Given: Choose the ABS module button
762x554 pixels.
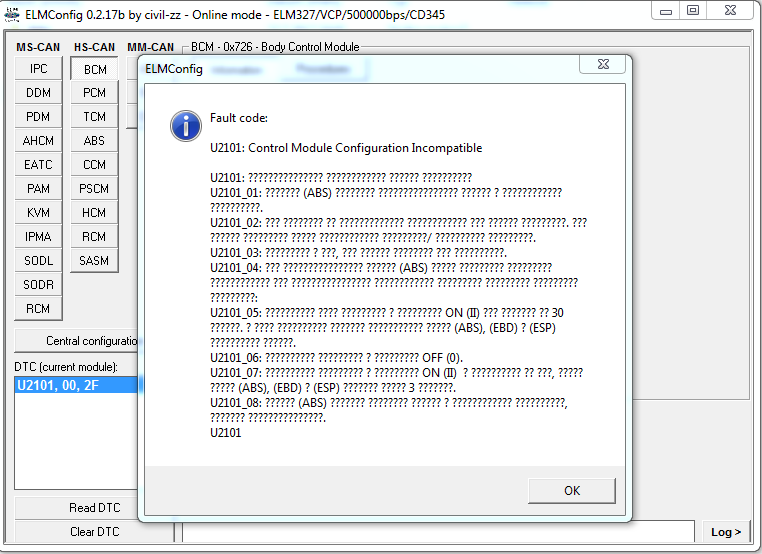Looking at the screenshot, I should (x=94, y=141).
